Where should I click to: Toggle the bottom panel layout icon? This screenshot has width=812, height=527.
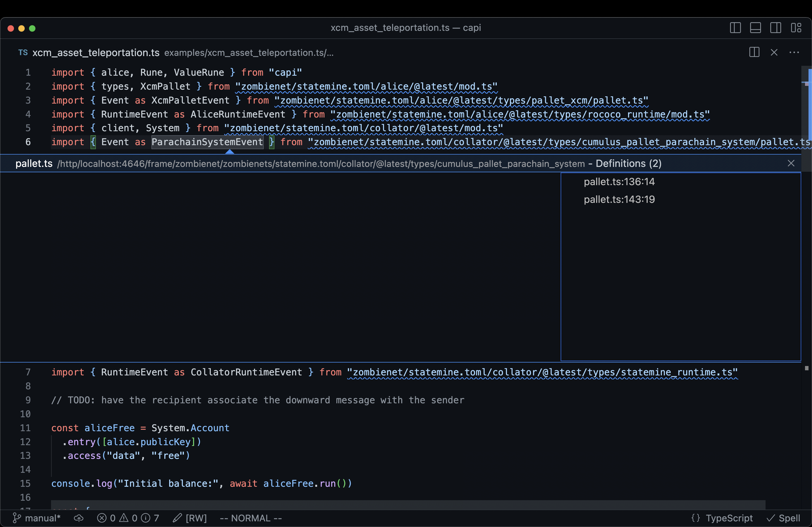[755, 28]
